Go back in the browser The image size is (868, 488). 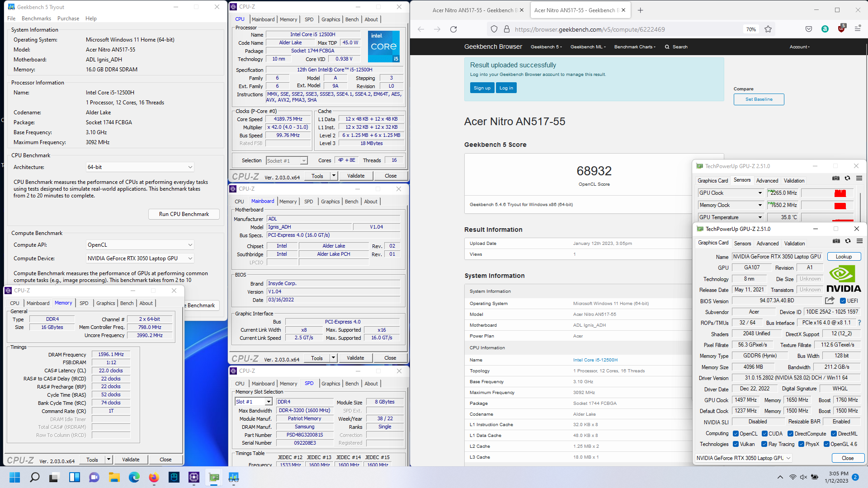point(421,29)
